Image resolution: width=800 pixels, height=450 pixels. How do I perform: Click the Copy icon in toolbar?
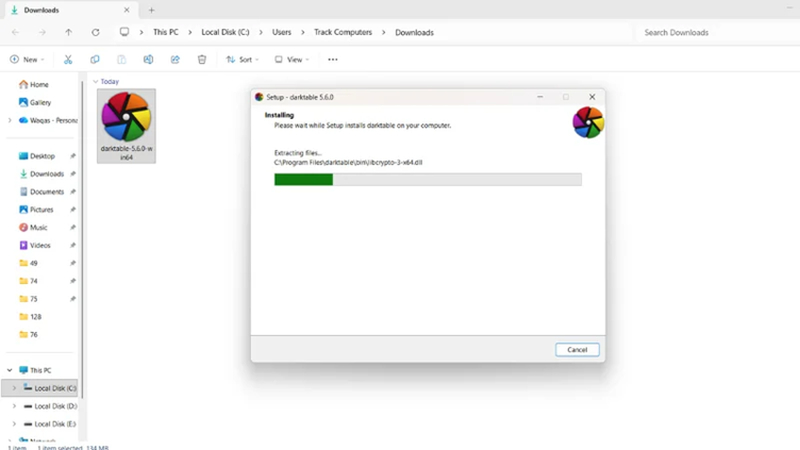95,60
